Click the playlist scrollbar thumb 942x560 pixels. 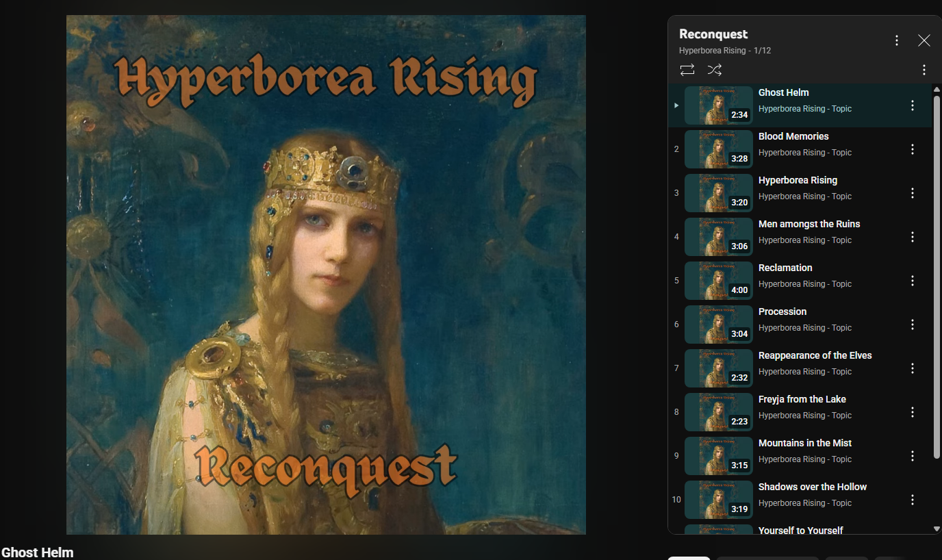937,277
